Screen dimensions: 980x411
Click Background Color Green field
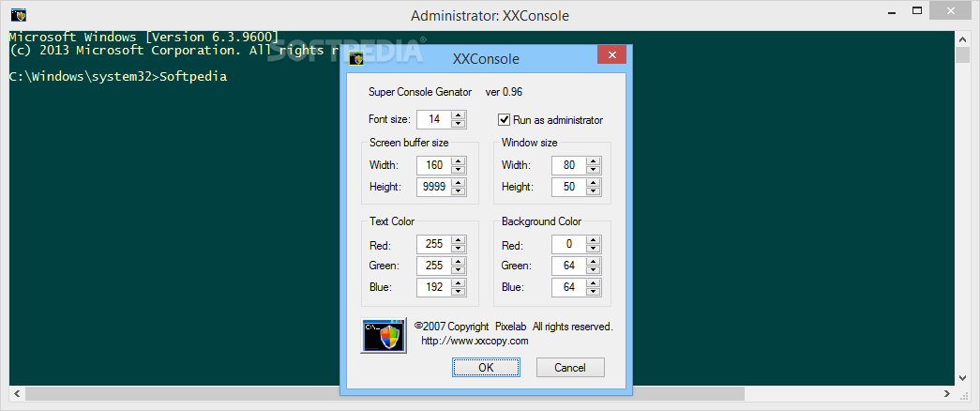pyautogui.click(x=569, y=266)
